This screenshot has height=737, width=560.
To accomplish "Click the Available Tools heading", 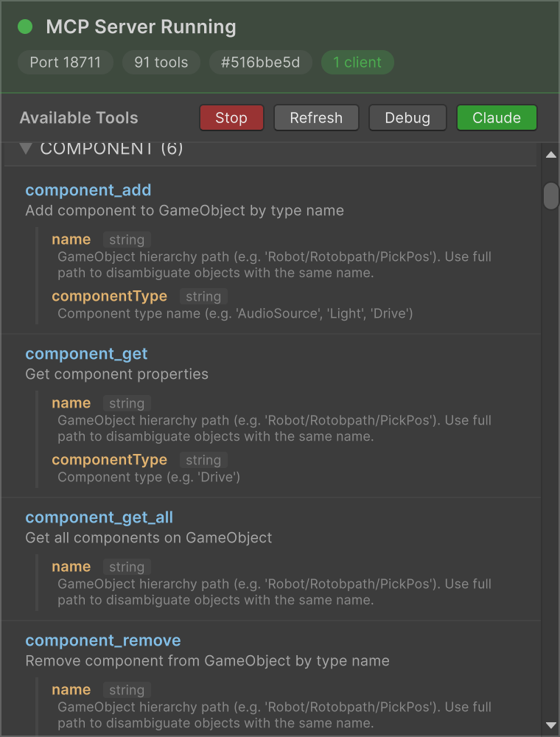I will tap(79, 118).
